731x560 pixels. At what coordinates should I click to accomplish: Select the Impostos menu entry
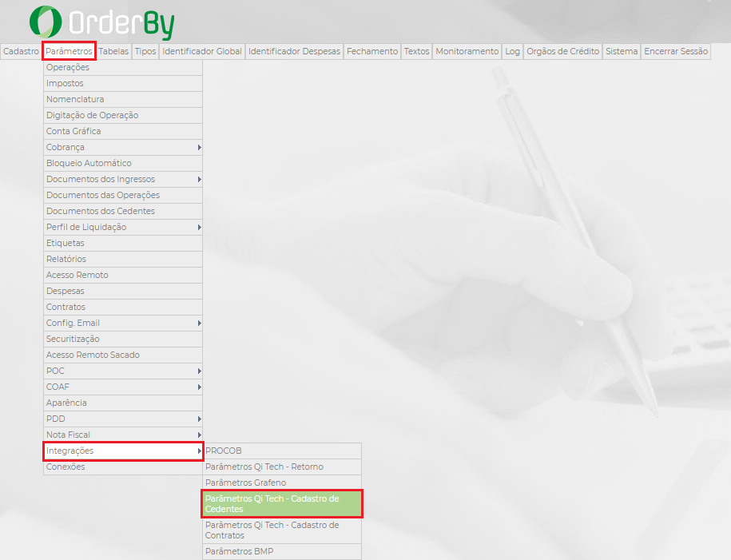122,83
